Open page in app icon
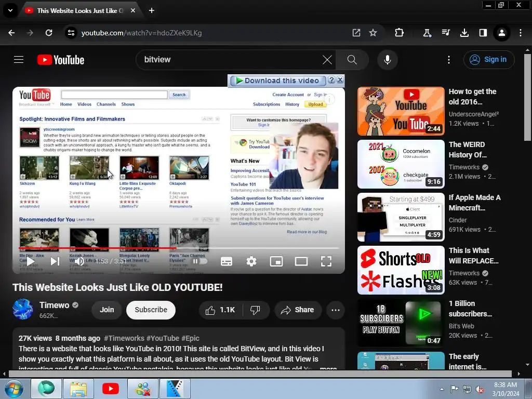 click(356, 33)
